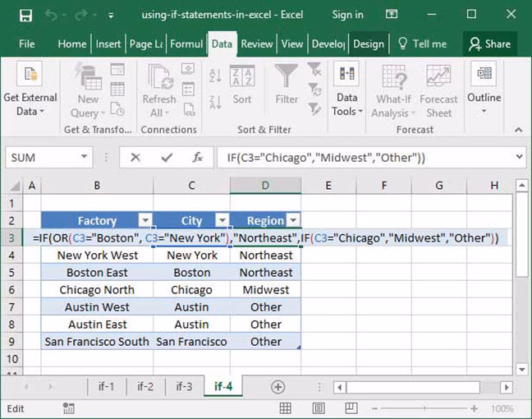Image resolution: width=532 pixels, height=419 pixels.
Task: Click the Save icon in title bar
Action: pyautogui.click(x=25, y=15)
